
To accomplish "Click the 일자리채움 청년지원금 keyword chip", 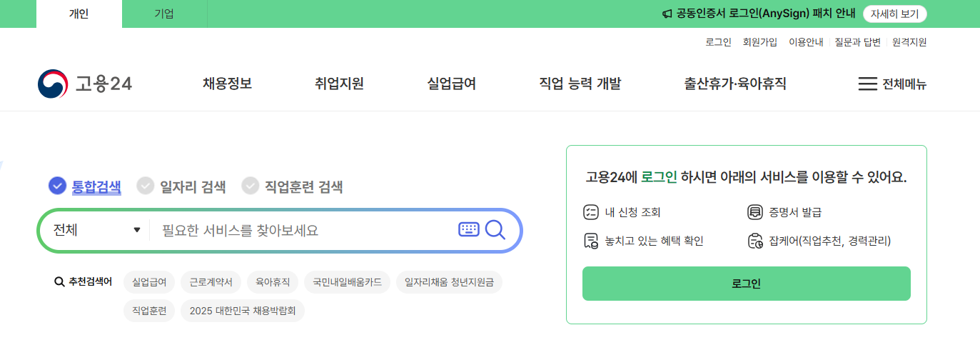I will tap(449, 282).
